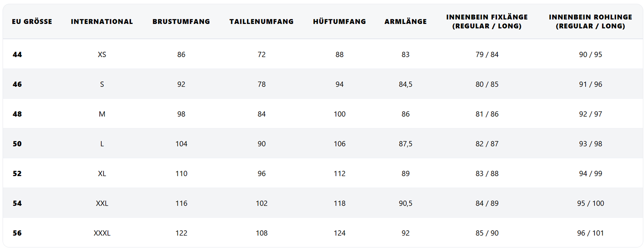Click the INTERNATIONAL column header

coord(102,22)
